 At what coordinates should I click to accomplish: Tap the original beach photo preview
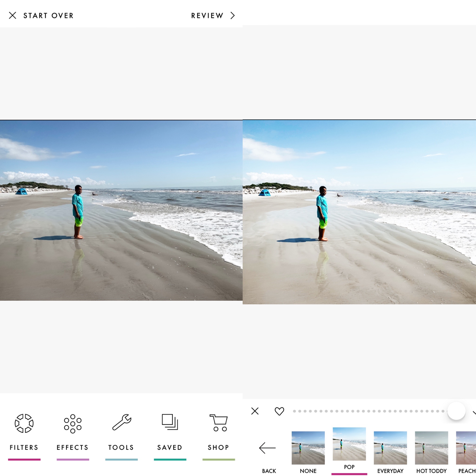pyautogui.click(x=121, y=210)
